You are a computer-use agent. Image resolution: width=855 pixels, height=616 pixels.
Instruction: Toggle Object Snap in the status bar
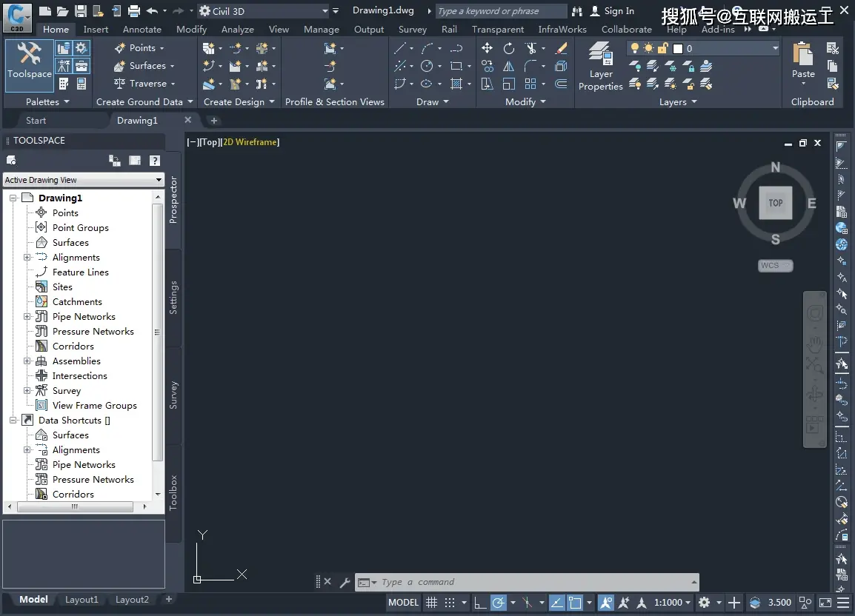click(575, 603)
